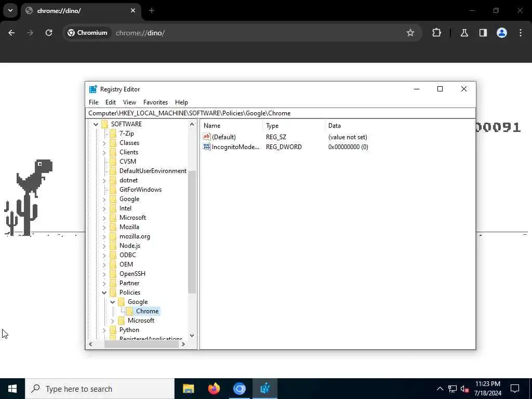Open the Windows Start menu
532x399 pixels.
tap(12, 389)
